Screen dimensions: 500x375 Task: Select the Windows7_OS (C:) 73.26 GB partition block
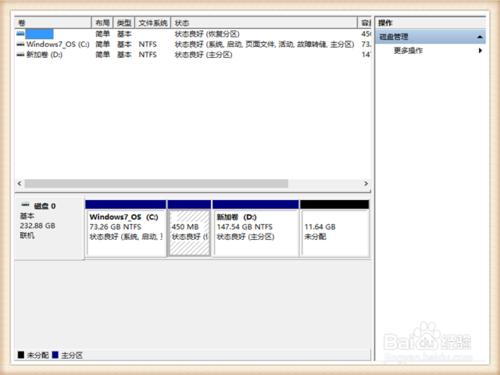126,229
